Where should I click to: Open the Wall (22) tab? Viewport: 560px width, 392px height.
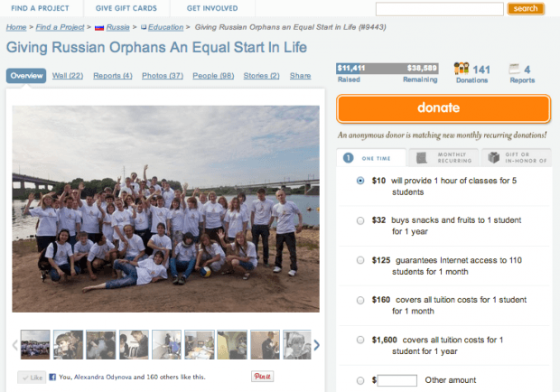click(68, 76)
